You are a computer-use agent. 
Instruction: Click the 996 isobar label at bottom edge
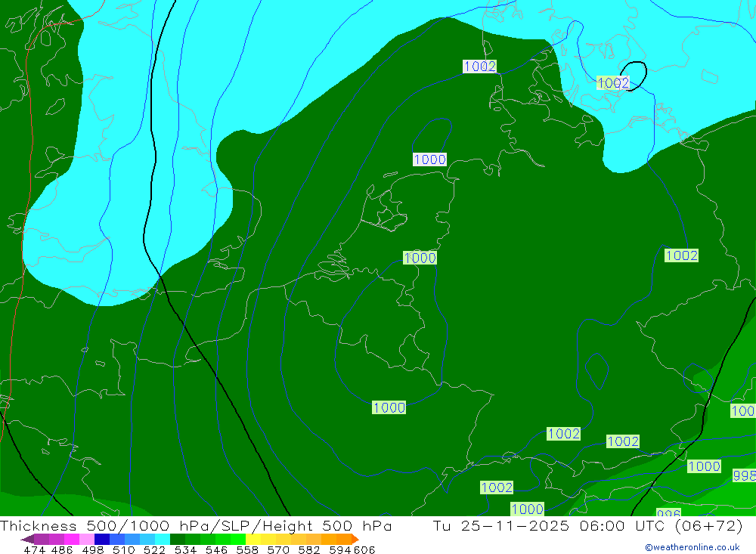coord(668,512)
